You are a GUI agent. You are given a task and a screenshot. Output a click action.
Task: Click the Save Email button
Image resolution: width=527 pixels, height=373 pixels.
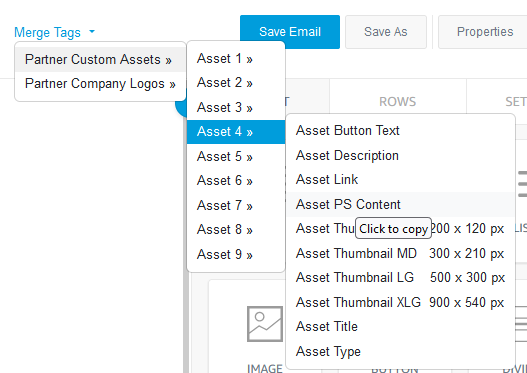click(290, 32)
